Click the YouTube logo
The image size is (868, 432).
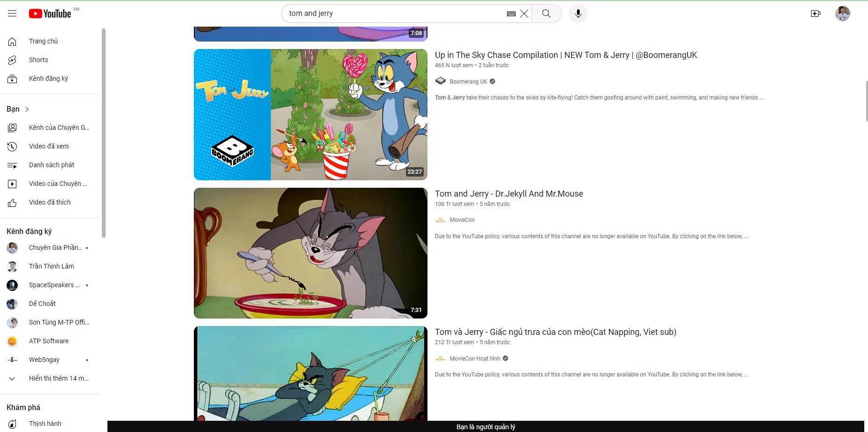click(x=50, y=14)
